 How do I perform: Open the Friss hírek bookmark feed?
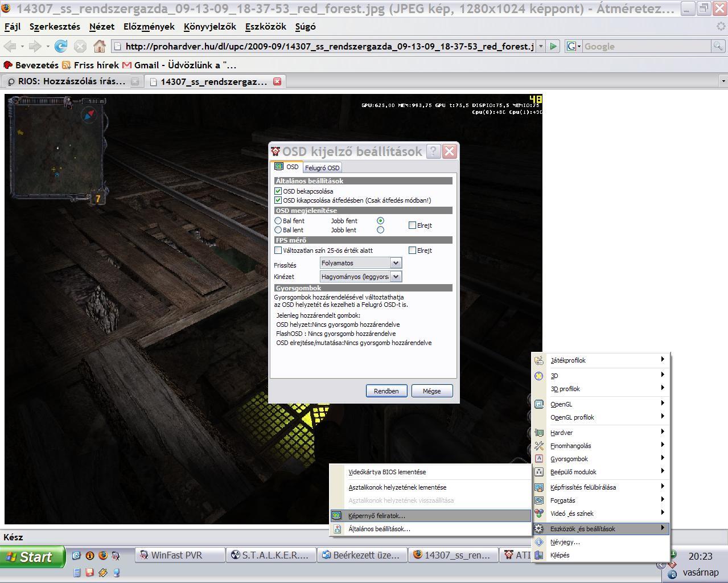91,65
